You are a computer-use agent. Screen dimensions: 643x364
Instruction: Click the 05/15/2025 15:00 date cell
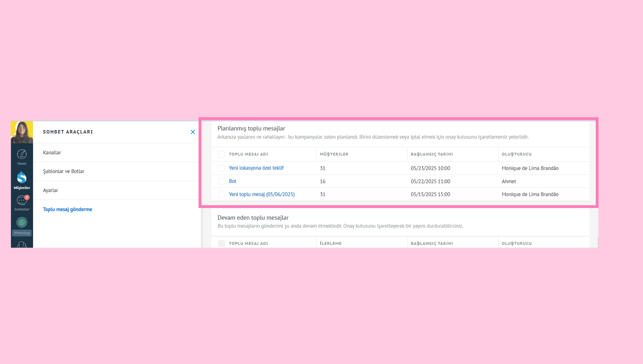[430, 195]
